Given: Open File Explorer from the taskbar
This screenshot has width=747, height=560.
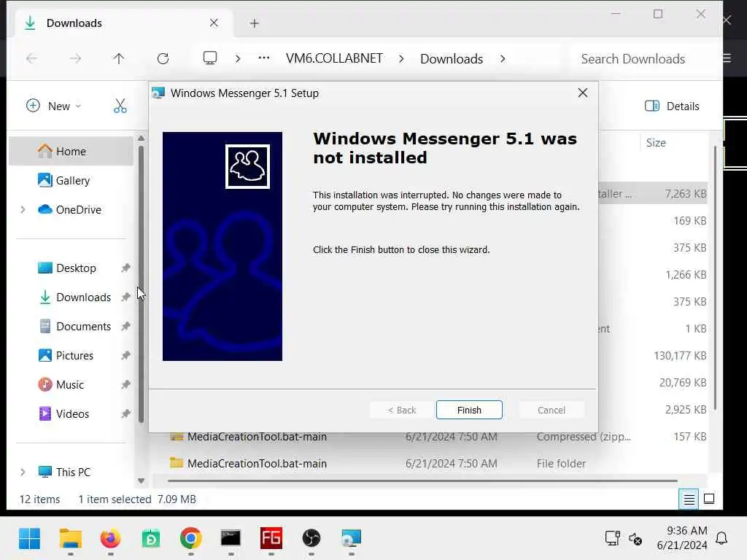Looking at the screenshot, I should [x=71, y=539].
